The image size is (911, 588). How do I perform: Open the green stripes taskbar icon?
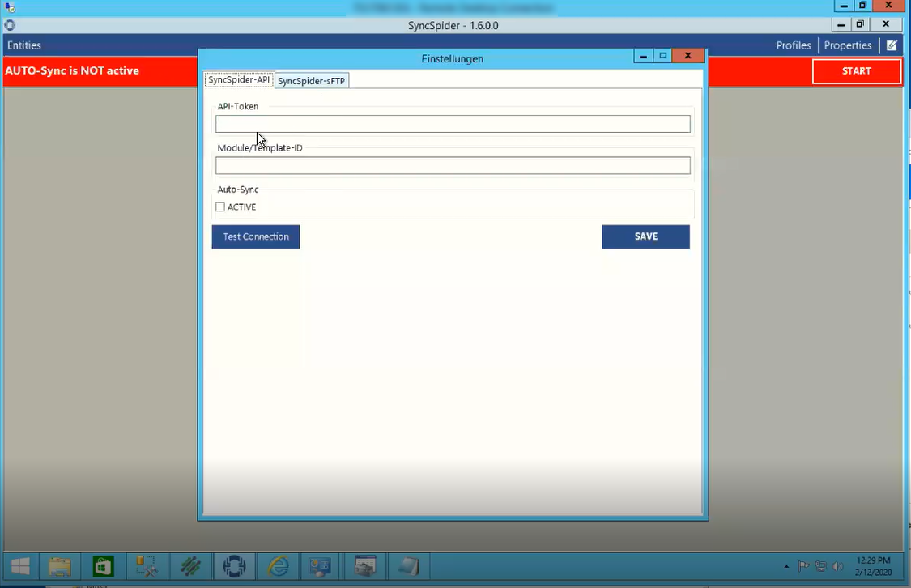[x=190, y=566]
